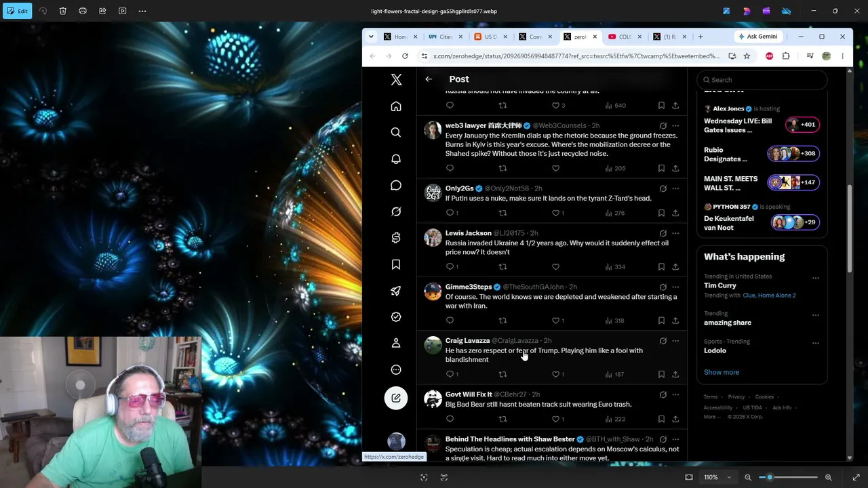This screenshot has width=868, height=488.
Task: Open Chat in X sidebar
Action: click(396, 186)
